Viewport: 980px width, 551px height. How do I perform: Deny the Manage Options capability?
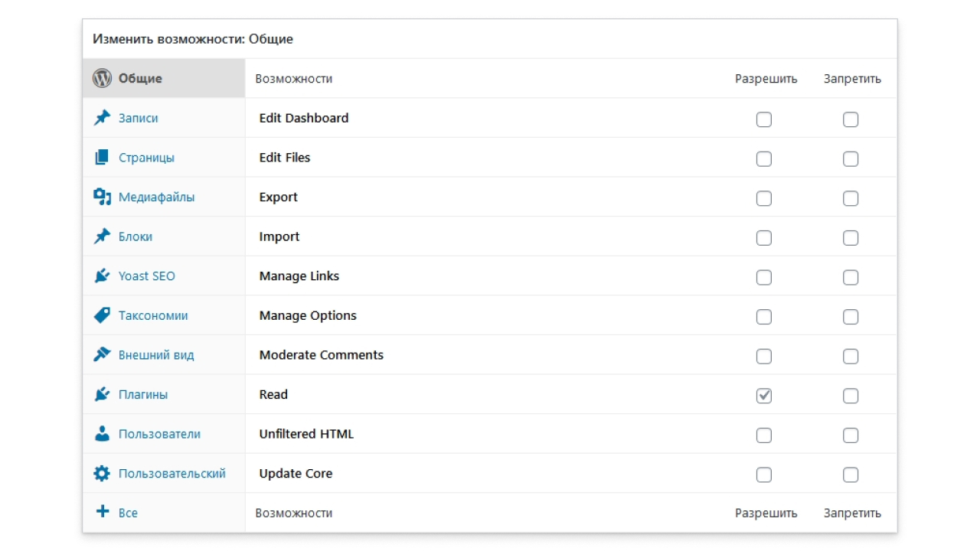click(x=851, y=317)
